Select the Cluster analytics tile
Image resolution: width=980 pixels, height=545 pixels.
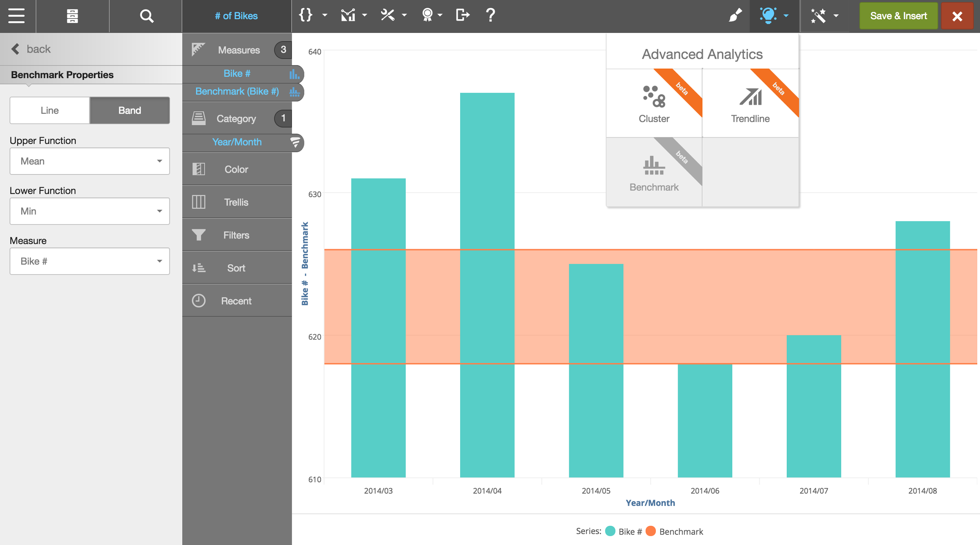(x=653, y=103)
